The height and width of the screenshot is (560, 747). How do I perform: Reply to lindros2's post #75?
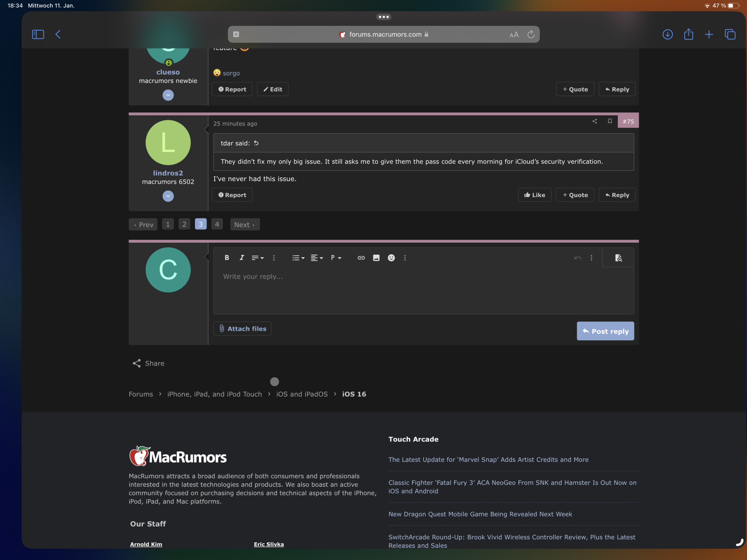(617, 195)
